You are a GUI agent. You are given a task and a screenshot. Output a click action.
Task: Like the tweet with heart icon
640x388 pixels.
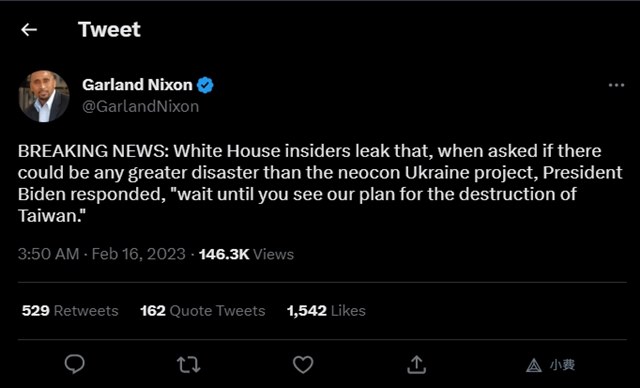click(303, 364)
